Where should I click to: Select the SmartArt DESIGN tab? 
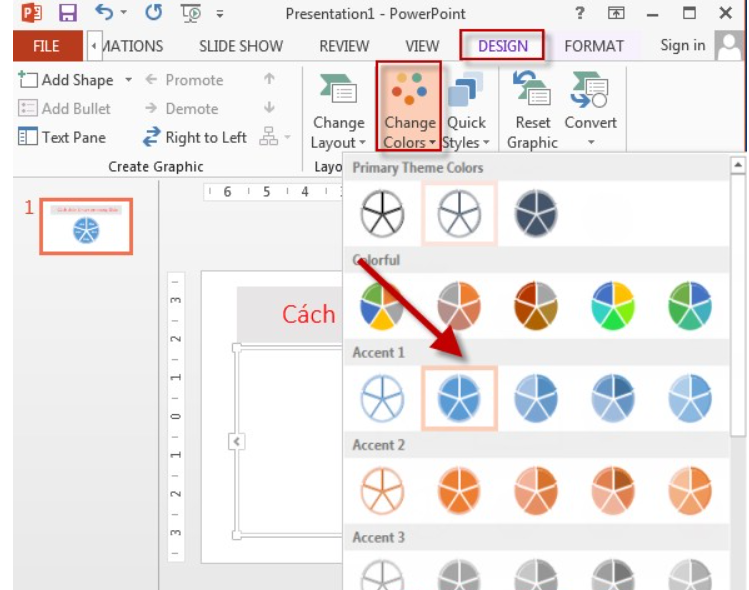[503, 45]
